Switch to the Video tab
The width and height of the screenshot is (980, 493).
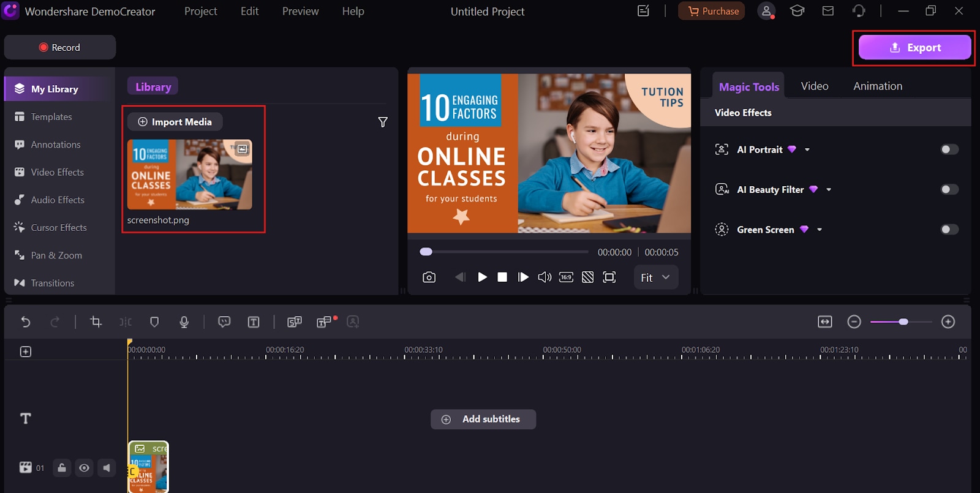click(x=815, y=86)
